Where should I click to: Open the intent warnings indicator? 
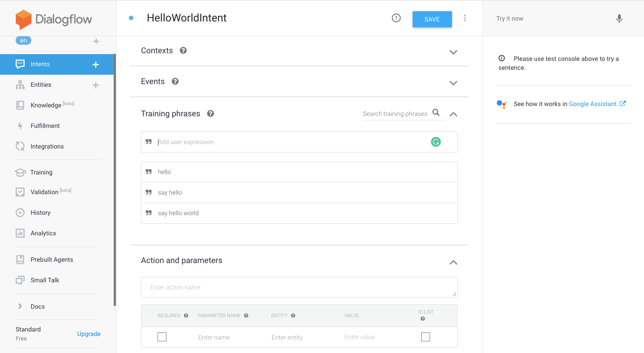click(x=396, y=18)
